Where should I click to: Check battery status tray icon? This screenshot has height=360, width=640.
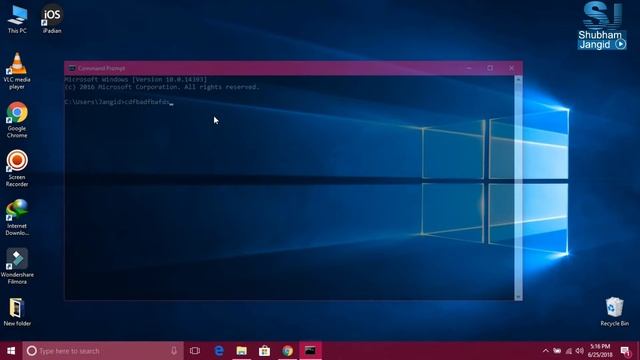tap(557, 351)
